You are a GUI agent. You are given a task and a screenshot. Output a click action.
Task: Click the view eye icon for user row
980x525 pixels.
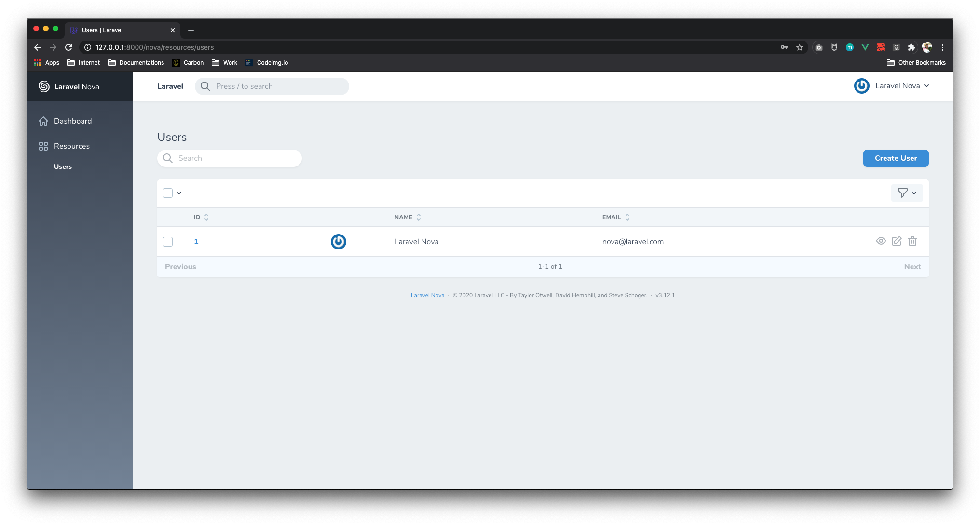tap(881, 241)
